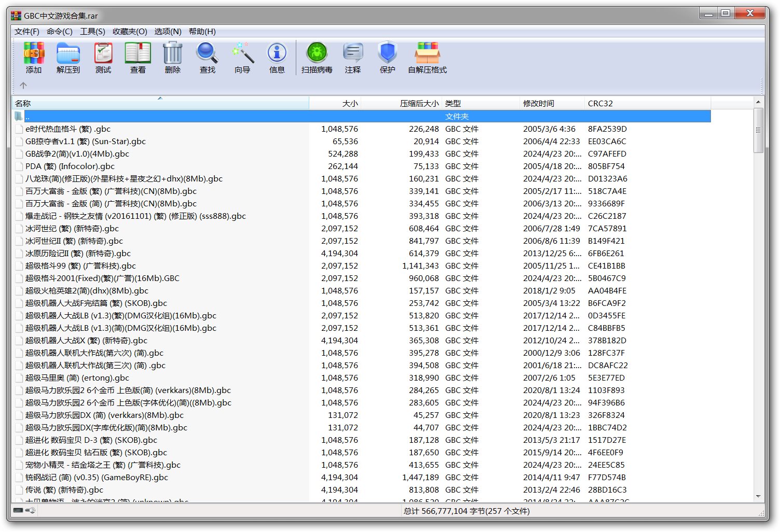780x532 pixels.
Task: Open the View (查看) toolbar icon
Action: tap(138, 53)
